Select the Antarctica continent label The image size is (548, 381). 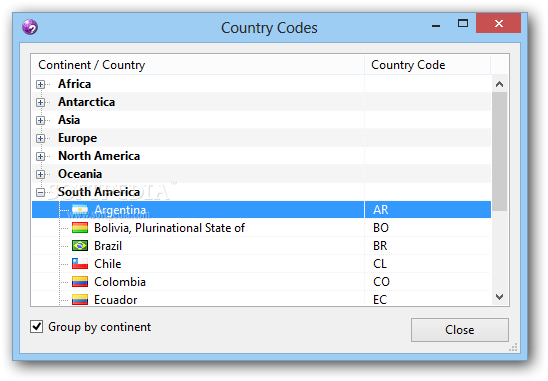pyautogui.click(x=87, y=102)
